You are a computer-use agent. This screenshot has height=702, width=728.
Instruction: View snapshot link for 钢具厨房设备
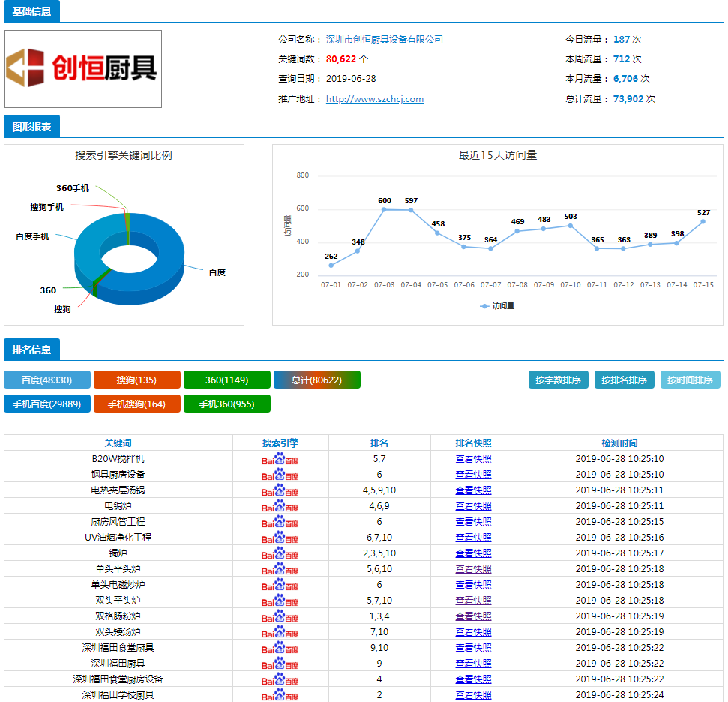[473, 475]
